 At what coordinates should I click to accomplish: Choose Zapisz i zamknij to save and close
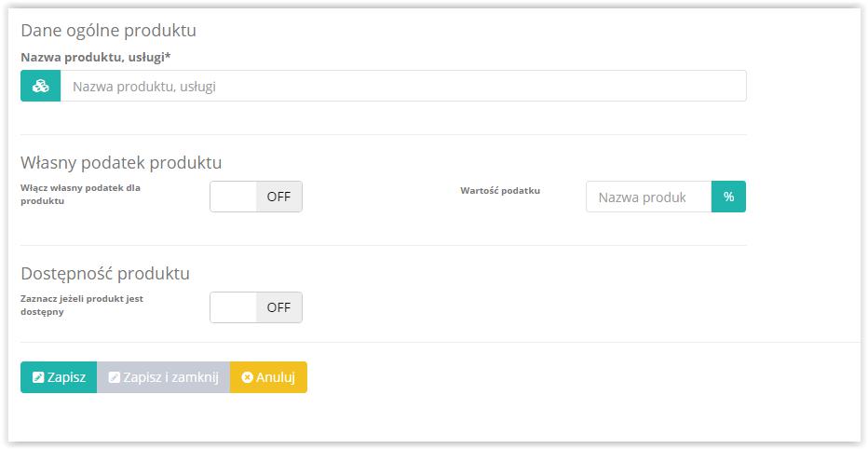pyautogui.click(x=163, y=377)
